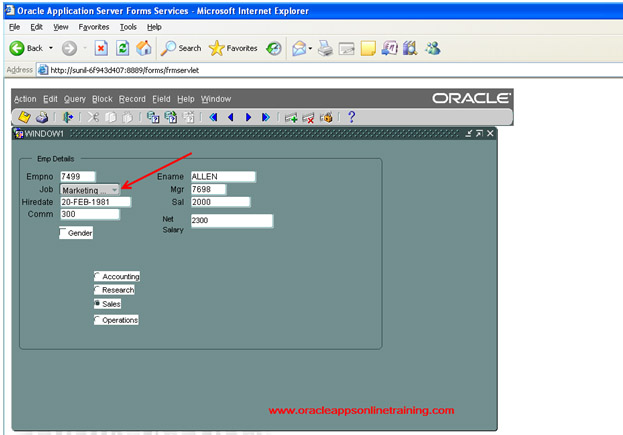The height and width of the screenshot is (435, 623).
Task: Click the Save icon in Forms toolbar
Action: [x=24, y=117]
